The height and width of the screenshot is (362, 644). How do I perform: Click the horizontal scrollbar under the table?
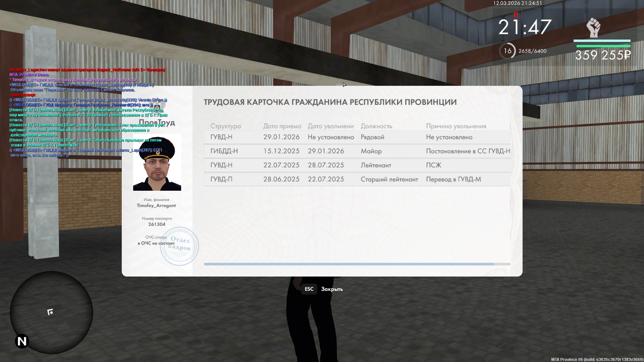tap(349, 264)
